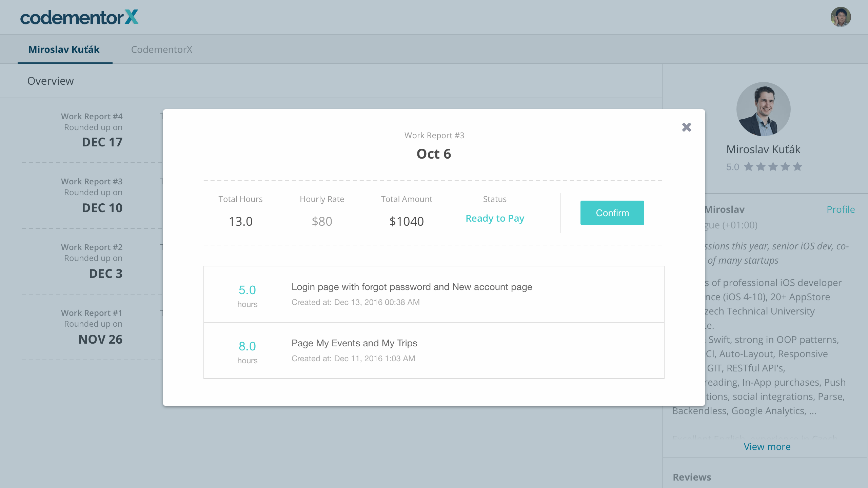This screenshot has height=488, width=868.
Task: Open the user avatar in header
Action: click(x=840, y=17)
